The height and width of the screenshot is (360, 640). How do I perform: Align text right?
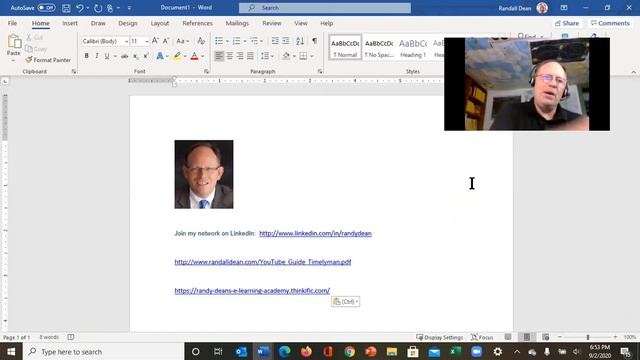point(240,56)
